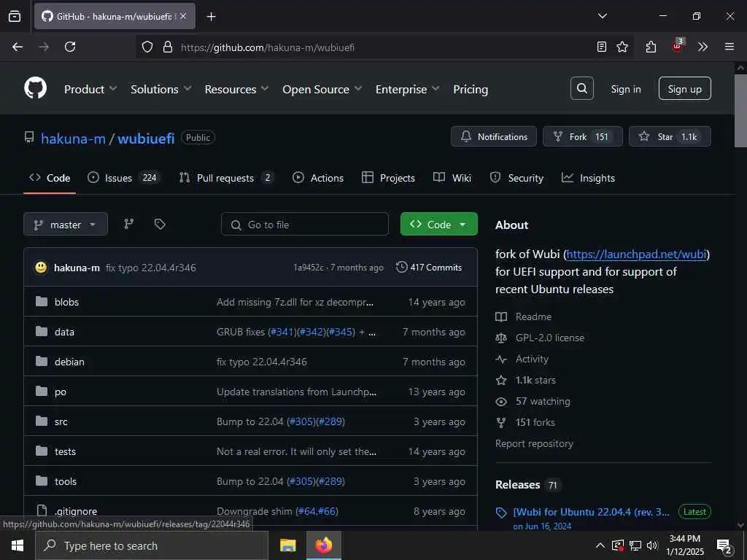This screenshot has width=747, height=560.
Task: Click the network tray icon
Action: 635,545
